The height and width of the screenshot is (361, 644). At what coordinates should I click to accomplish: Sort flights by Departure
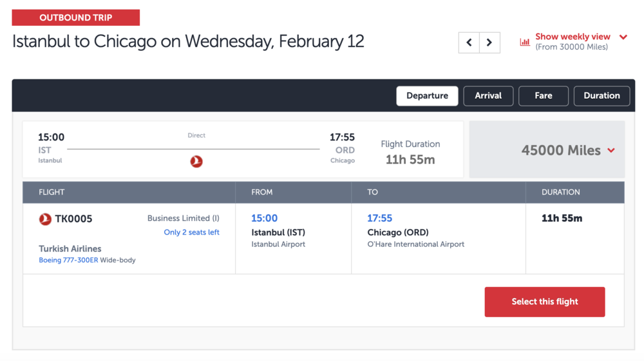[x=427, y=95]
